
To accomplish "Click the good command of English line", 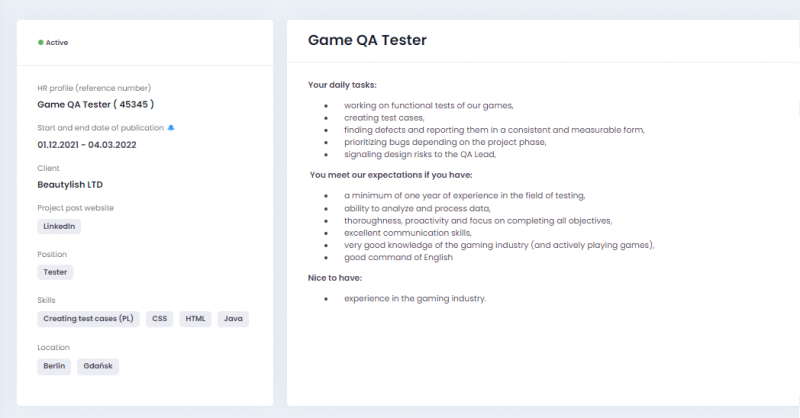I will [x=398, y=257].
